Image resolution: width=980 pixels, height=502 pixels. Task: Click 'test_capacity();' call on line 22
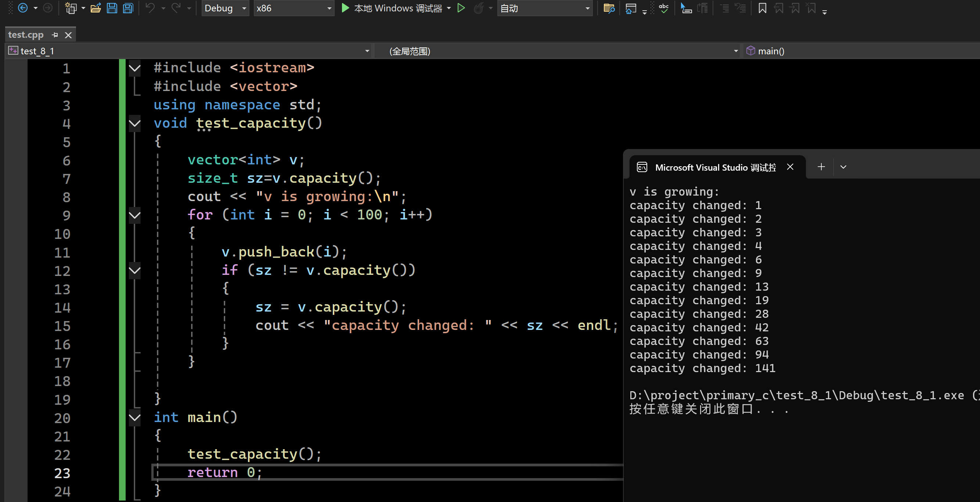pyautogui.click(x=255, y=454)
